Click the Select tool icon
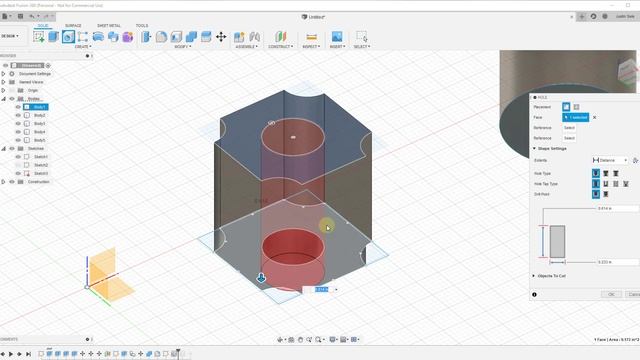This screenshot has height=360, width=640. pos(362,37)
